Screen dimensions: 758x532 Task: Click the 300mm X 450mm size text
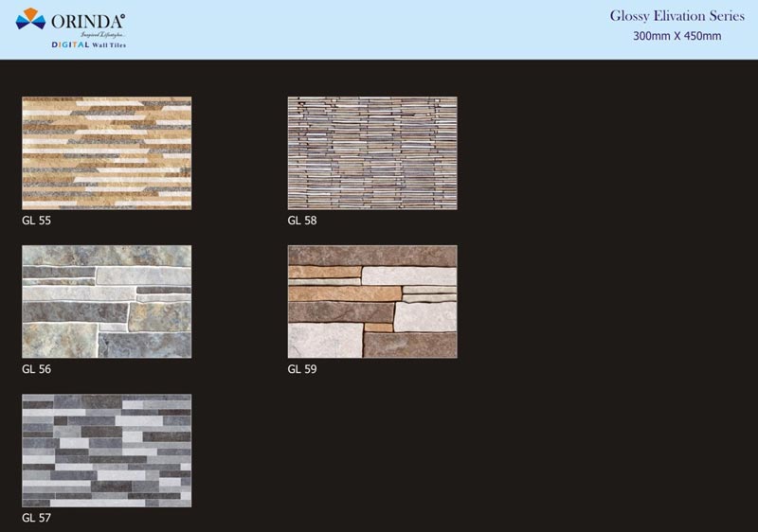(x=677, y=36)
